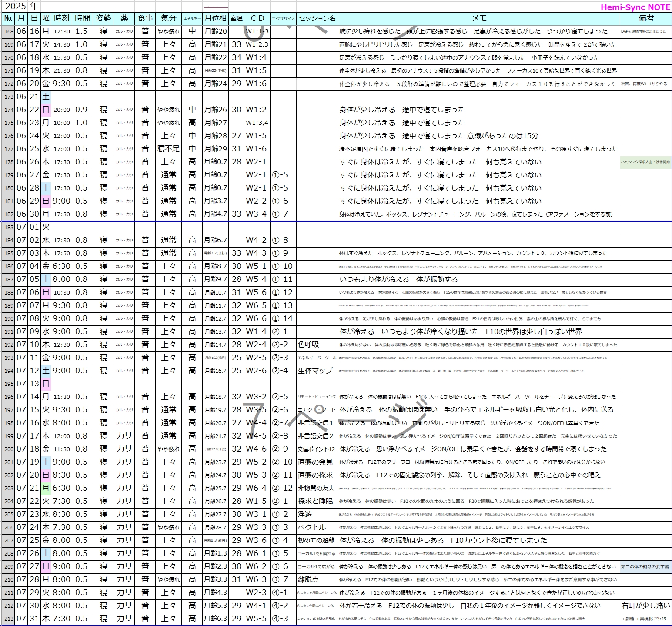
Task: Select the 月齢20 moon phase cell
Action: point(216,31)
